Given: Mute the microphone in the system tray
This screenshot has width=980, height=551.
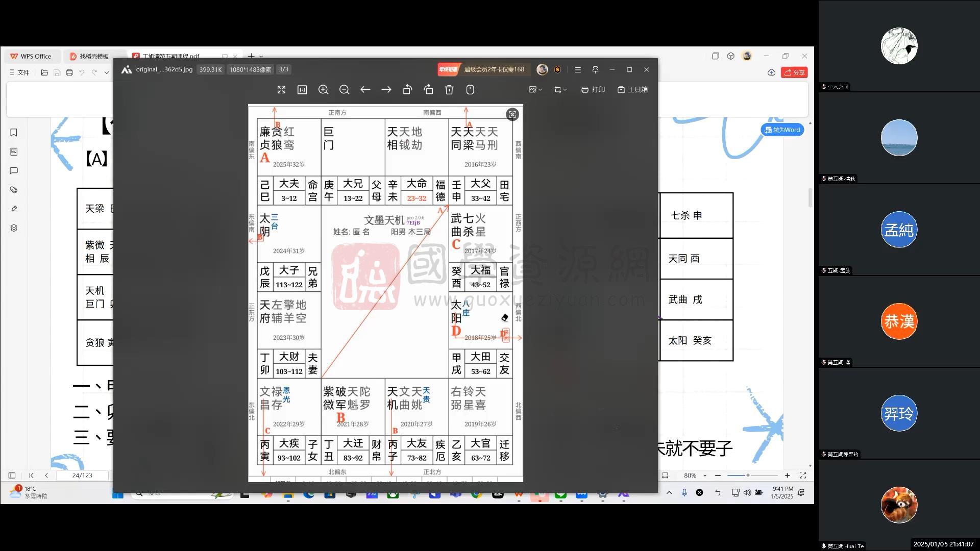Looking at the screenshot, I should pyautogui.click(x=684, y=493).
